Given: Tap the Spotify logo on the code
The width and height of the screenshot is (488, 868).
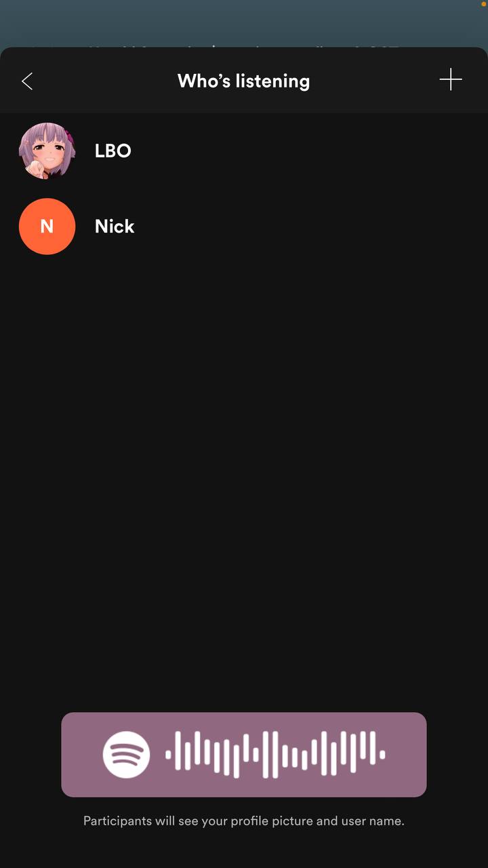Looking at the screenshot, I should (126, 755).
